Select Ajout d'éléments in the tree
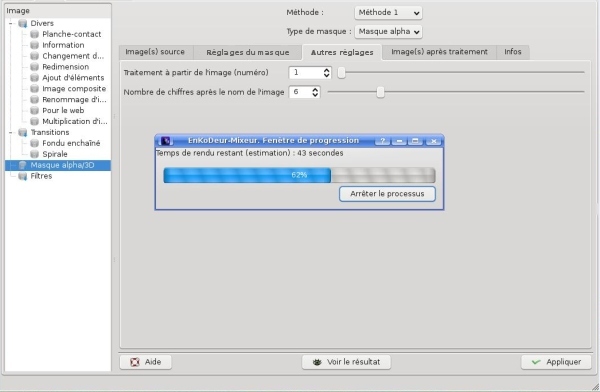The image size is (600, 392). coord(73,78)
